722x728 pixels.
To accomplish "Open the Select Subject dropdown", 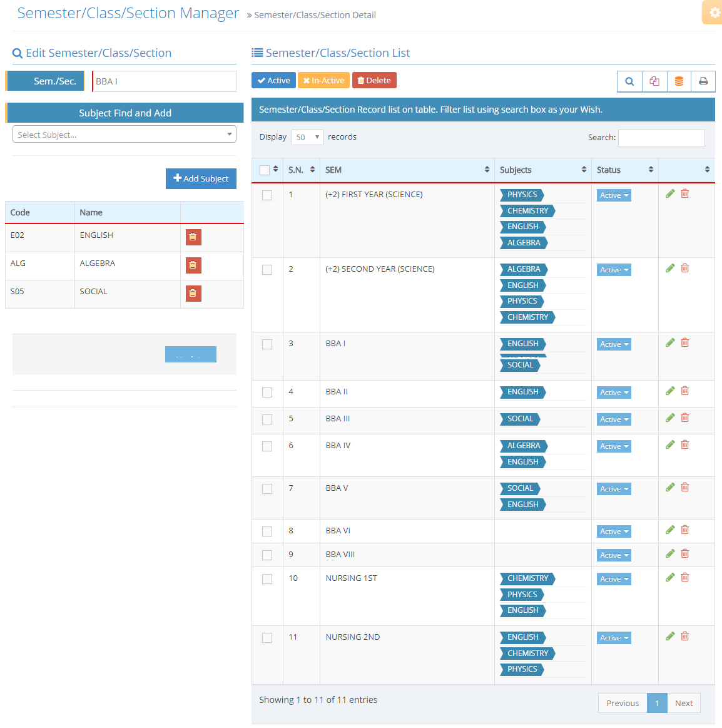I will click(x=125, y=135).
